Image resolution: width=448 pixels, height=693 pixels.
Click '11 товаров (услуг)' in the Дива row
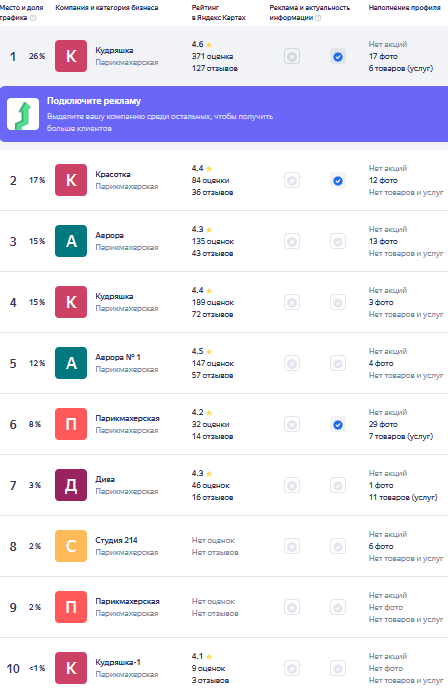403,497
